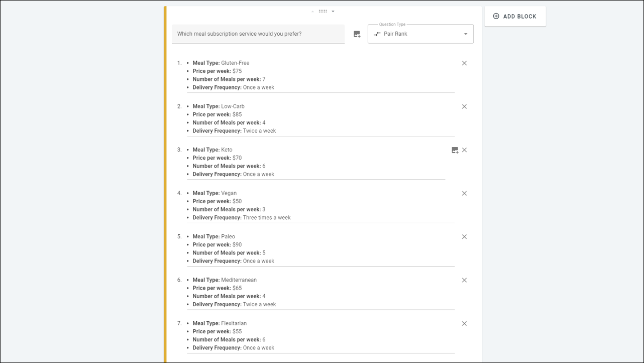644x363 pixels.
Task: Click 'Number of Meals per week: 4' in Mediterranean option
Action: coord(229,296)
